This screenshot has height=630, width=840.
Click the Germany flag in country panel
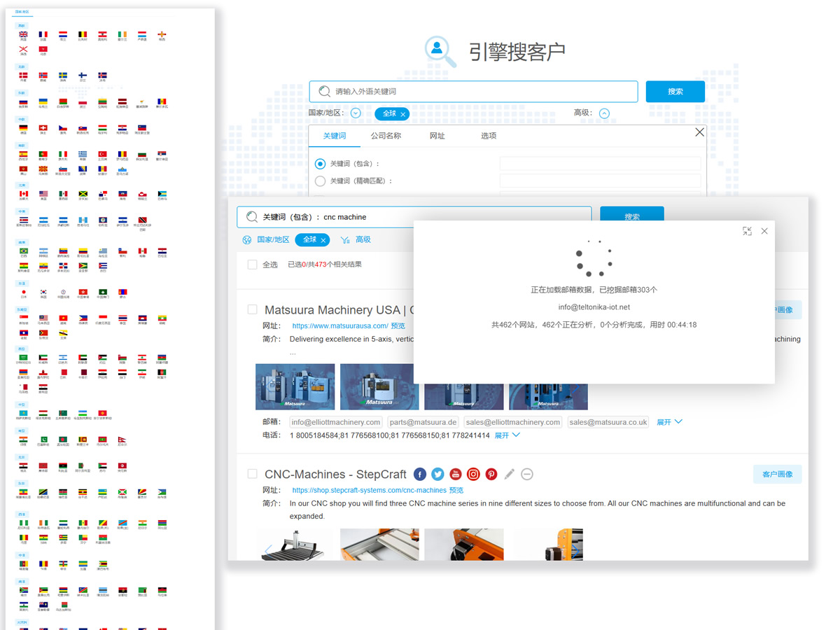23,127
